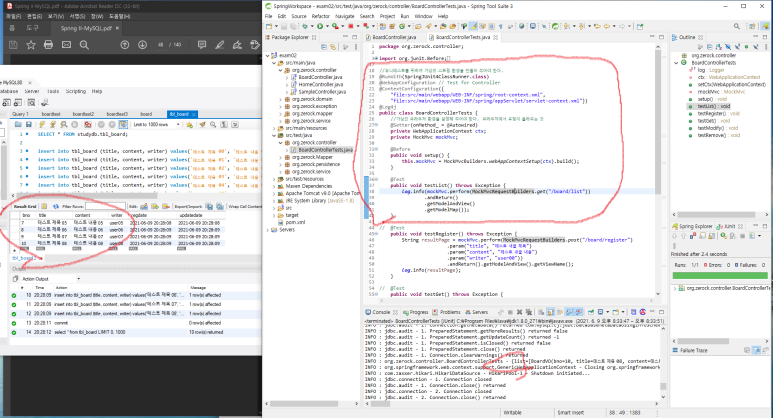Viewport: 773px width, 418px height.
Task: Click the find magnifier icon in Acrobat Reader
Action: pos(84,45)
